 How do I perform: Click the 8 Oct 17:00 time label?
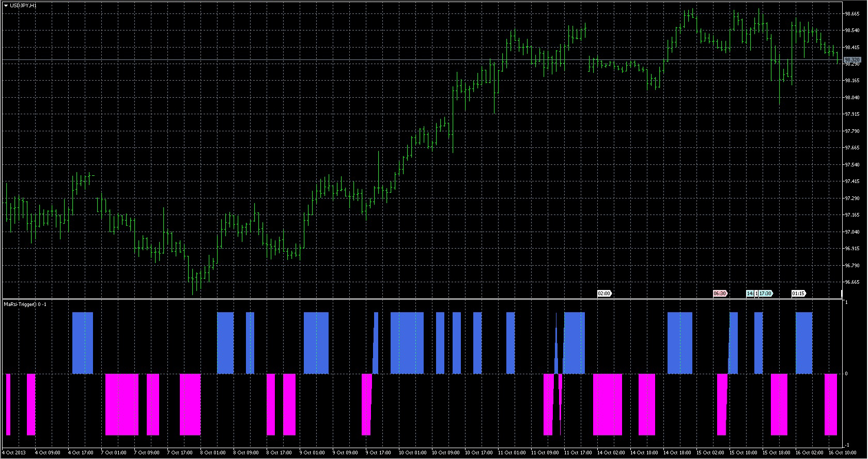(x=278, y=453)
